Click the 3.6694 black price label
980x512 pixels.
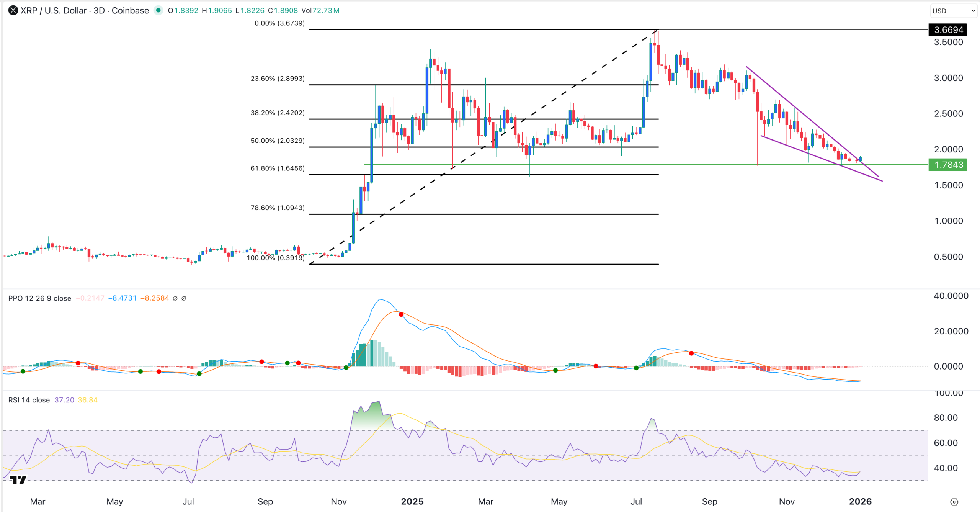[x=948, y=30]
